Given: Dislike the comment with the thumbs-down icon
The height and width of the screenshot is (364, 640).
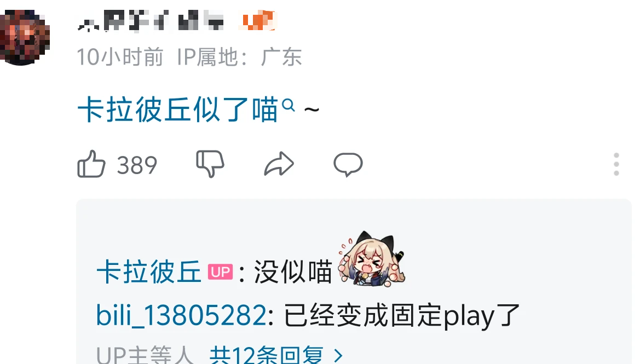Looking at the screenshot, I should click(x=210, y=164).
